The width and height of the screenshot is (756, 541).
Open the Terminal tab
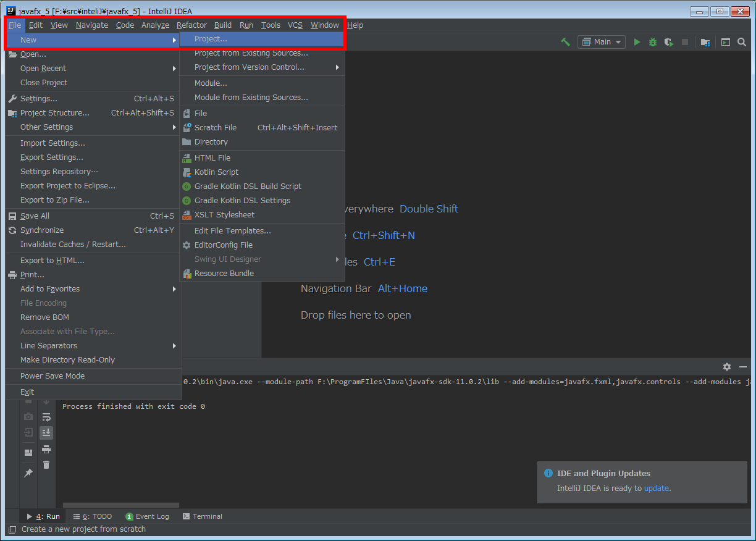(x=203, y=516)
